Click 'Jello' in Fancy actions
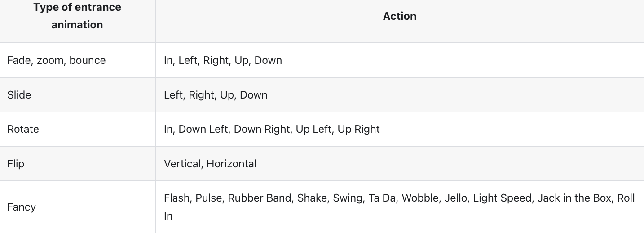 (x=455, y=198)
